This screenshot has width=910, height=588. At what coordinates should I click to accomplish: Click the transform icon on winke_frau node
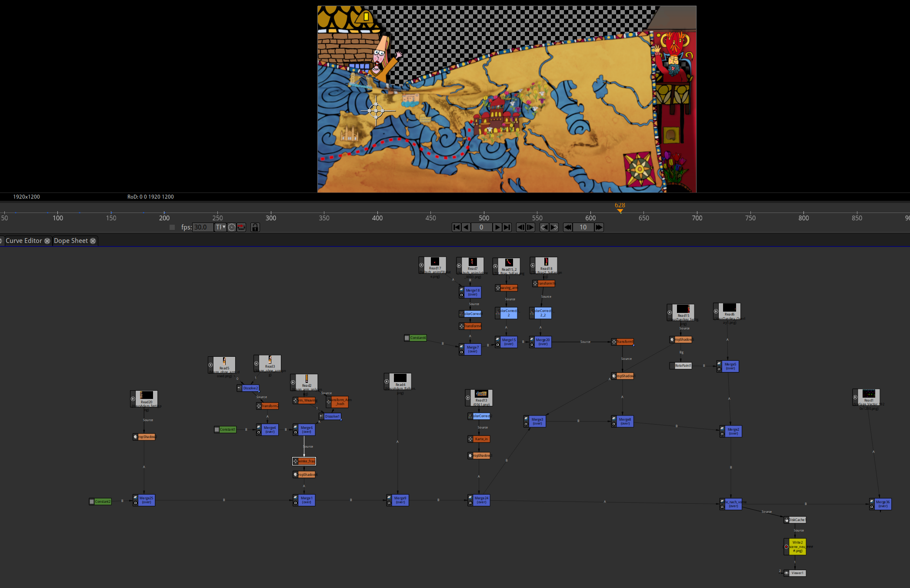coord(296,461)
